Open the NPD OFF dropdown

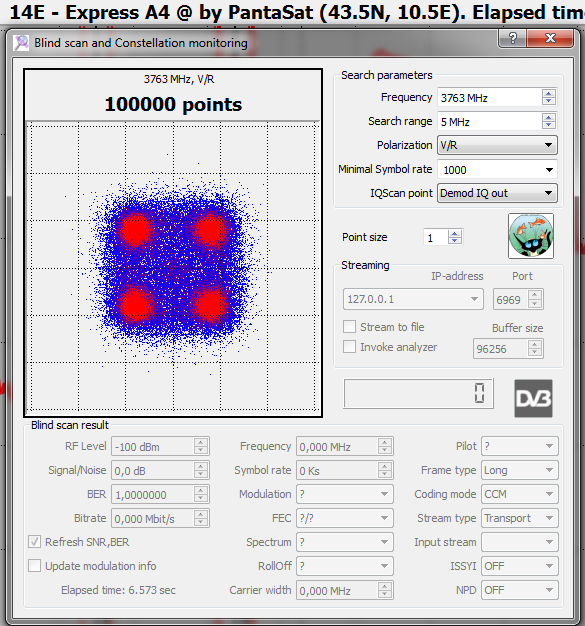coord(520,590)
